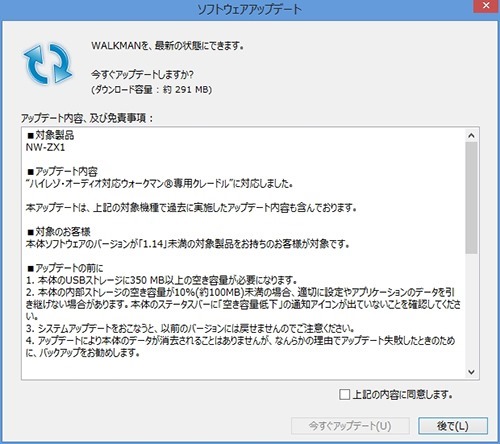
Task: Click the WALKMANを、最新の状態にできます message
Action: click(167, 46)
